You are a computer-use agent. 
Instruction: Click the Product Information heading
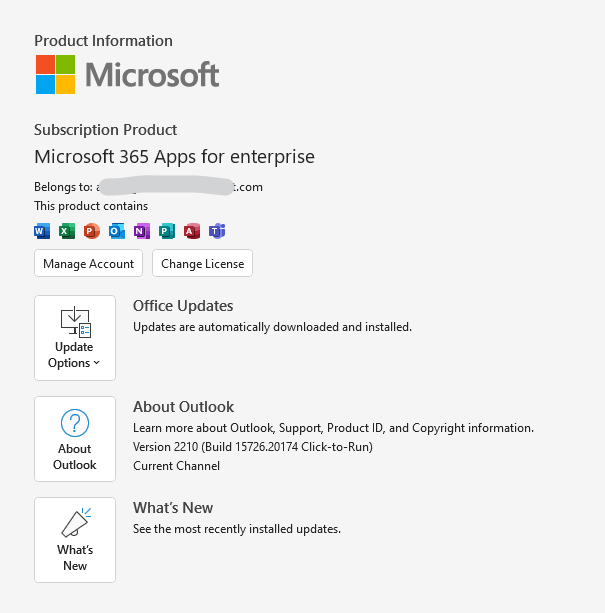(103, 41)
